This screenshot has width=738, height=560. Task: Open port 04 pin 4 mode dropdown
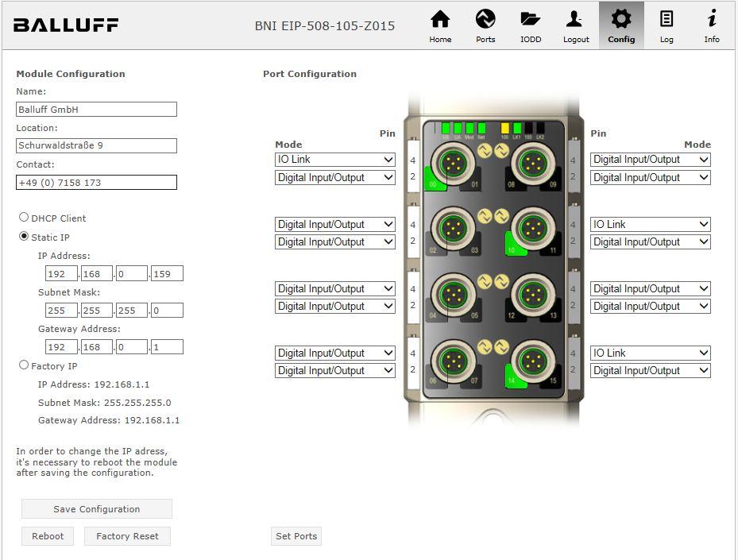click(x=335, y=288)
